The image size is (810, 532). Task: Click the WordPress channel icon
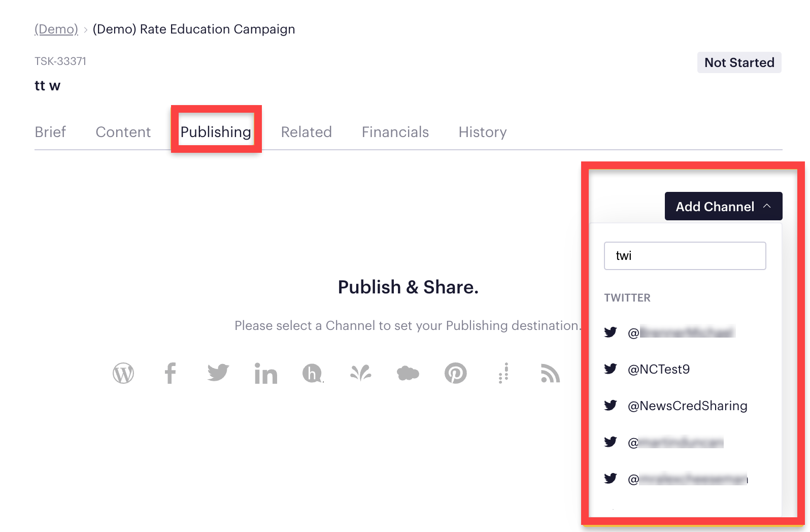click(123, 374)
